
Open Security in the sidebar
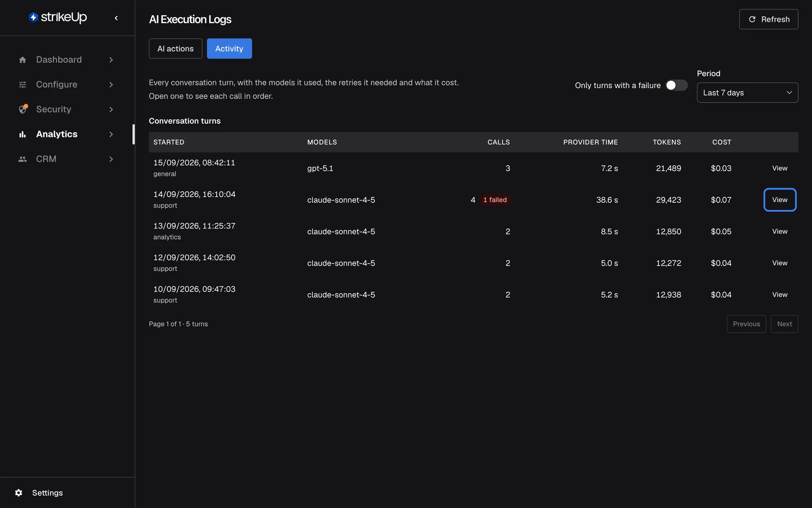click(67, 109)
